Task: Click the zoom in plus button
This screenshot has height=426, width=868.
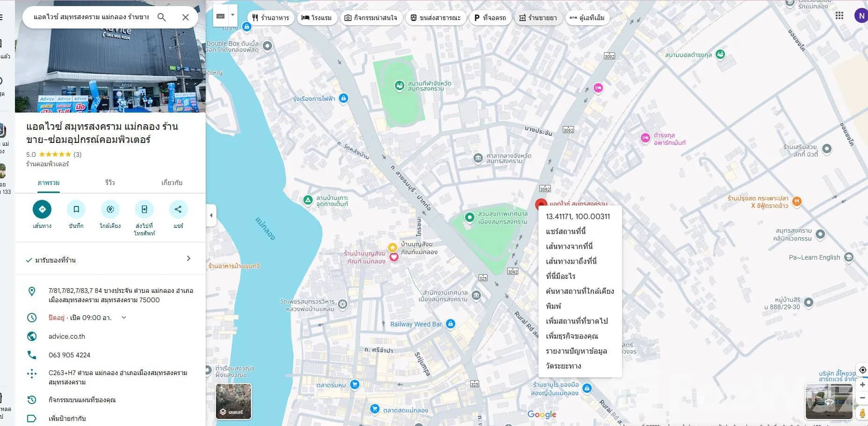Action: click(862, 385)
